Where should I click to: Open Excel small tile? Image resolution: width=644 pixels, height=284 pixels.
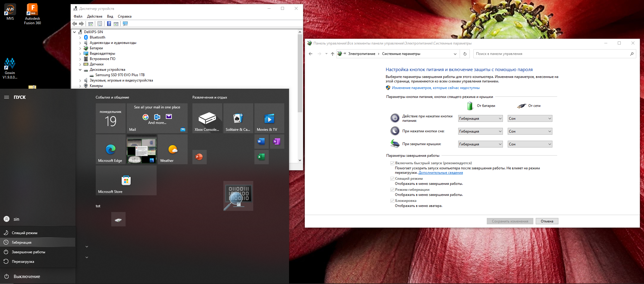pyautogui.click(x=261, y=157)
